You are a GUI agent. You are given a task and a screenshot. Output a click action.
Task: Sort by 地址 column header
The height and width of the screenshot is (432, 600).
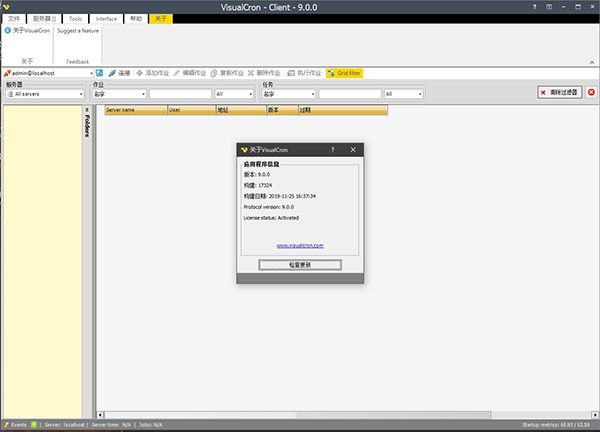pyautogui.click(x=241, y=110)
